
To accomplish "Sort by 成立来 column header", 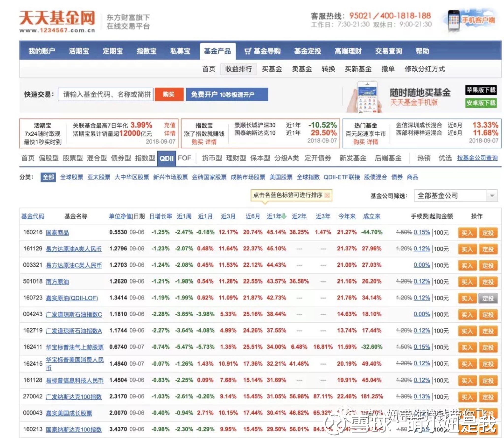I will (x=372, y=216).
